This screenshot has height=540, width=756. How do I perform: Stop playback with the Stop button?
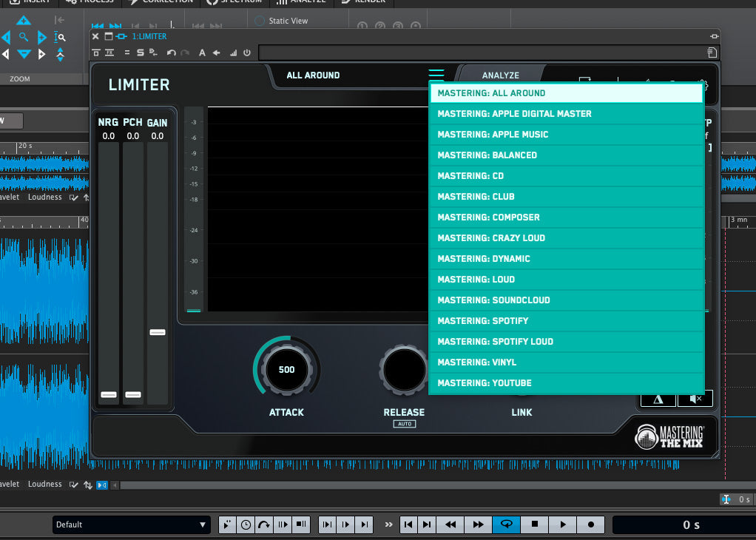(x=534, y=524)
